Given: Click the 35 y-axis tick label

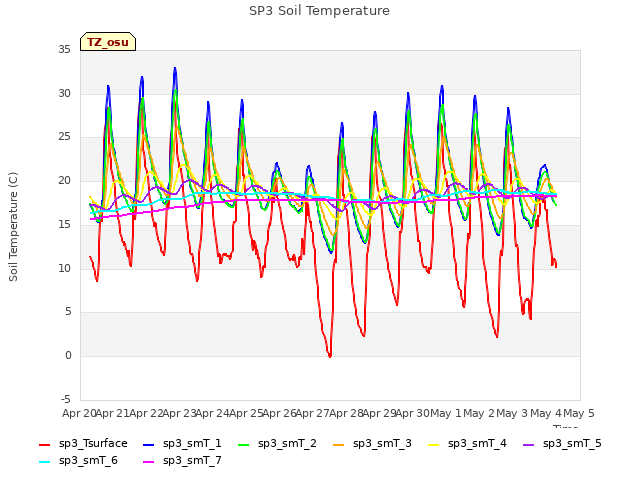Looking at the screenshot, I should [x=64, y=50].
